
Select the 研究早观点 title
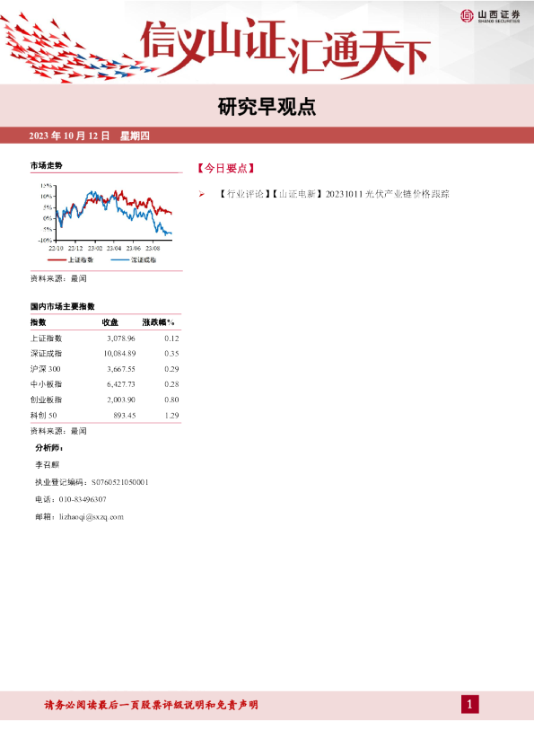point(267,107)
